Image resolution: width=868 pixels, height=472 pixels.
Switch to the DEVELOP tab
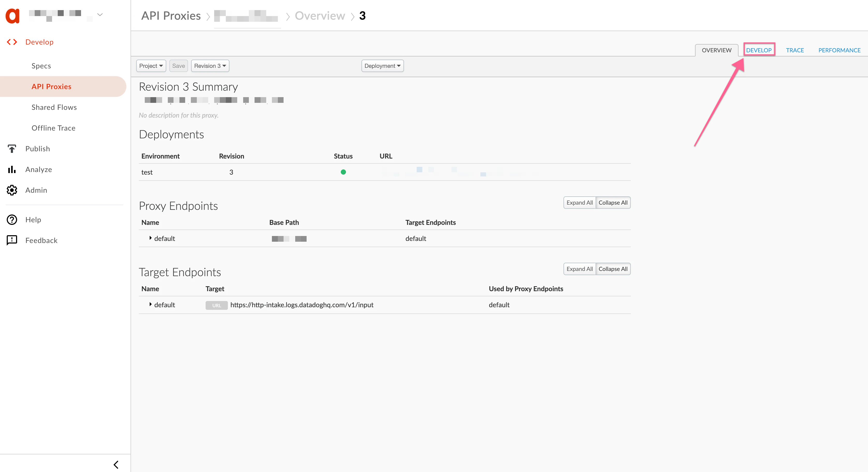click(759, 50)
